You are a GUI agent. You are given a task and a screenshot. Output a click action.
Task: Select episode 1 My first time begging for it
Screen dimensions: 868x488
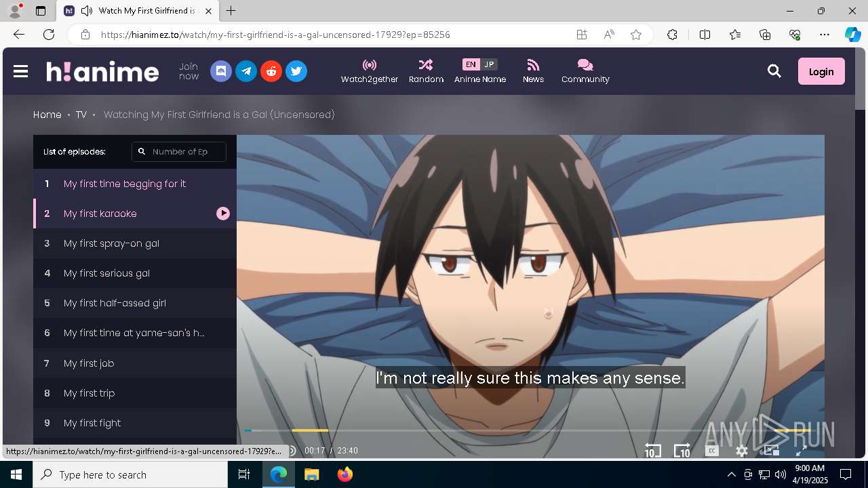(135, 184)
